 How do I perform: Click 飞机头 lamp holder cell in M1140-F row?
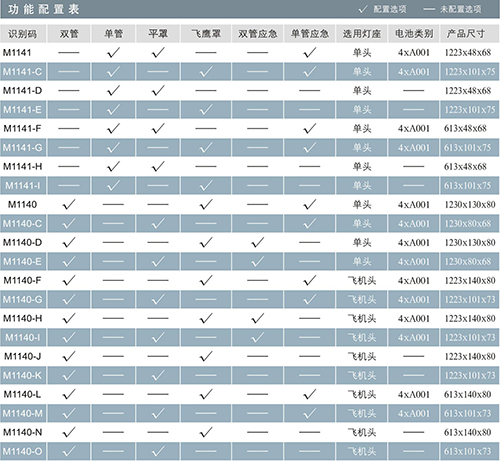coord(362,280)
